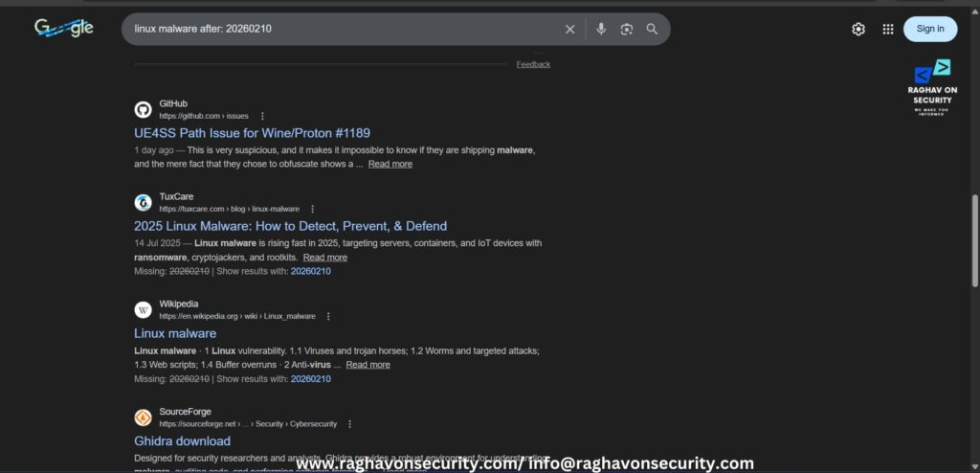
Task: Click the GitHub favicon
Action: pyautogui.click(x=144, y=110)
